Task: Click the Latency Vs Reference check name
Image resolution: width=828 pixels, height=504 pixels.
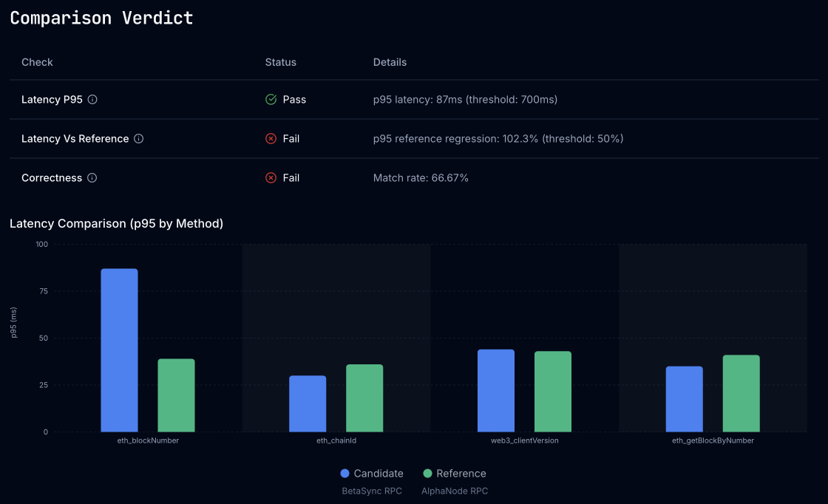Action: [75, 139]
